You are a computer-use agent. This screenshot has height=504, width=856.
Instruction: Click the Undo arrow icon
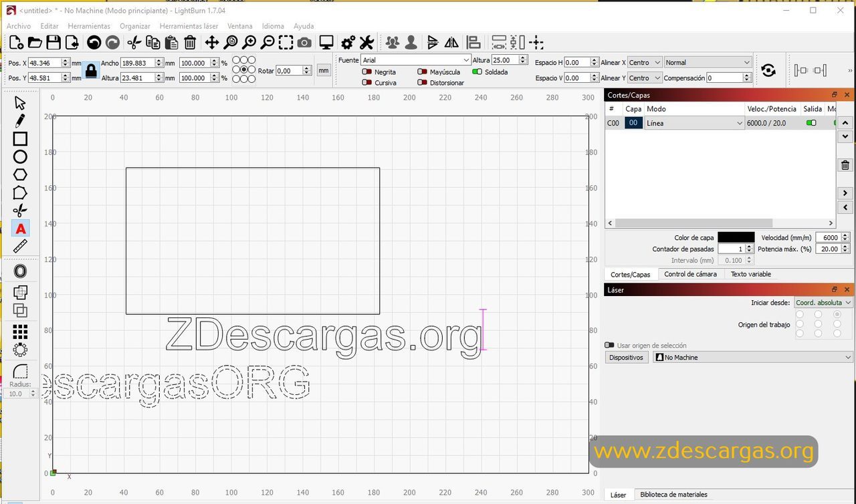coord(94,43)
